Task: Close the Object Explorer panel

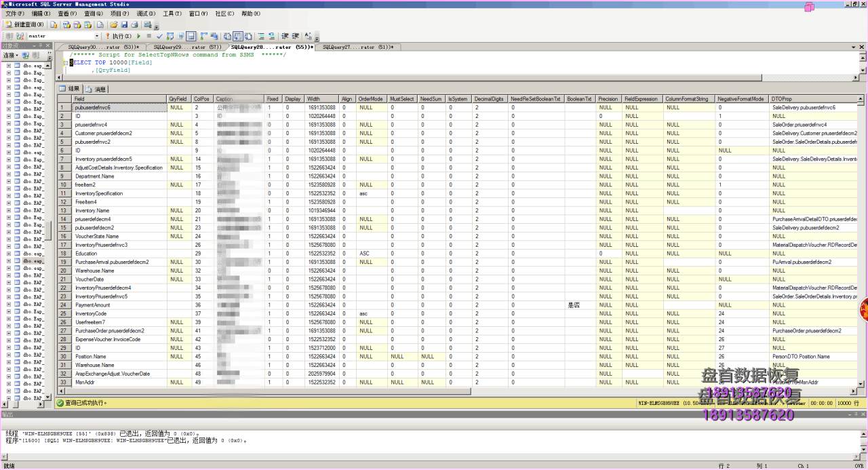Action: [47, 45]
